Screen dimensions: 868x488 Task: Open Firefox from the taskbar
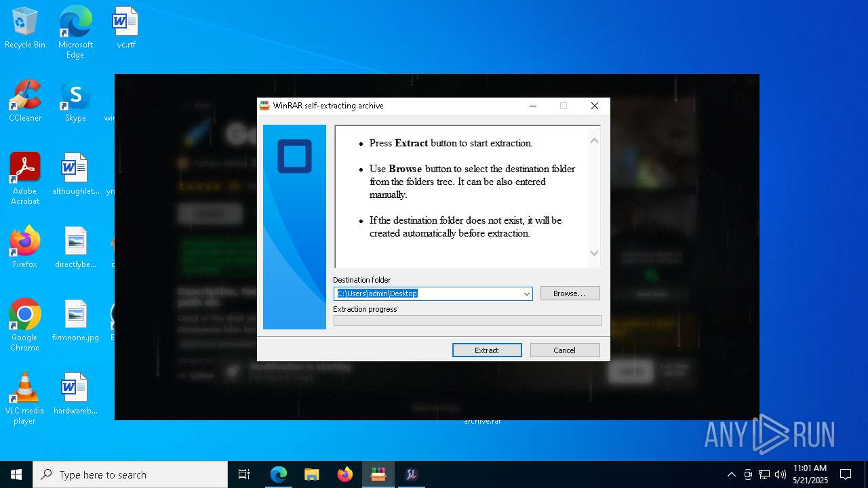point(345,474)
